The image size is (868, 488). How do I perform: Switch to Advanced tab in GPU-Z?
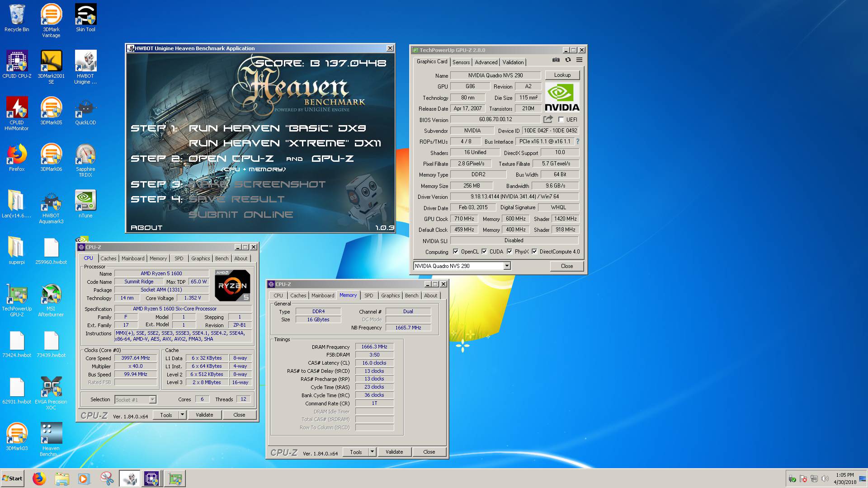(486, 62)
